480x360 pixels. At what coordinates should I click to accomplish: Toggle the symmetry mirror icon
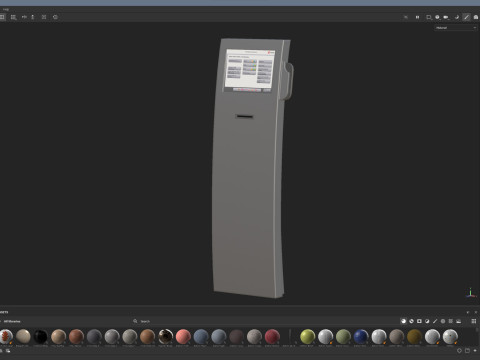[24, 17]
